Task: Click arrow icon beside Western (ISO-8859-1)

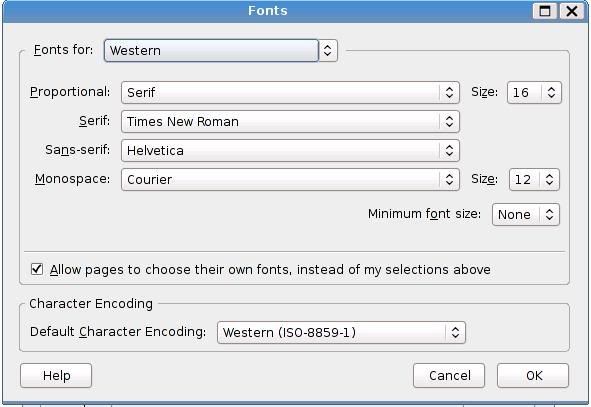Action: (455, 332)
